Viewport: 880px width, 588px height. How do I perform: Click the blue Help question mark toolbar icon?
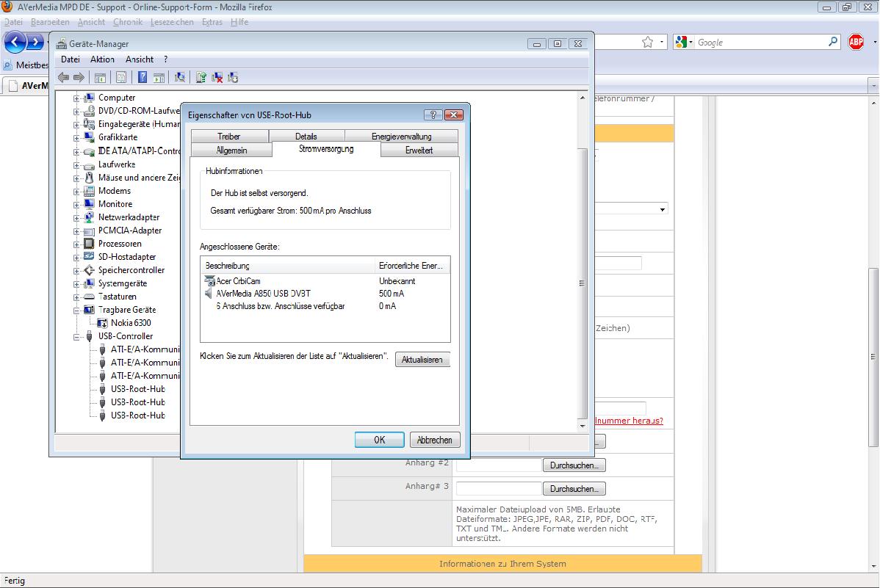tap(143, 77)
